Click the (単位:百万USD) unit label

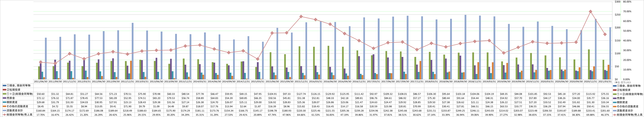point(623,82)
